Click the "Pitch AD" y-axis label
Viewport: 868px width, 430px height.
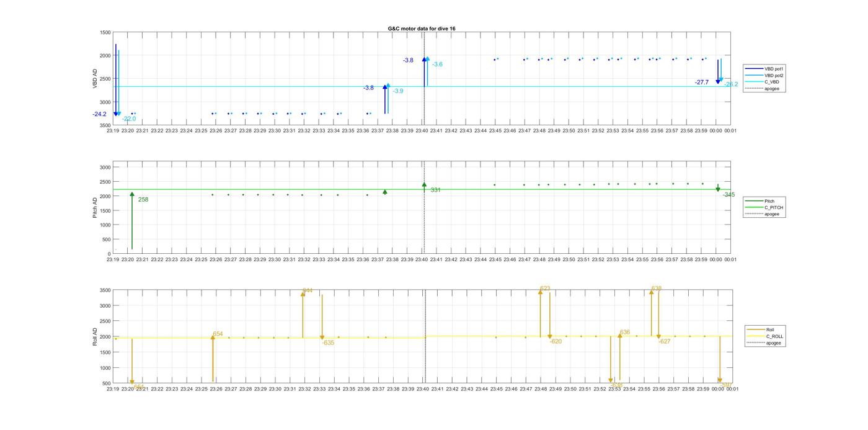point(95,208)
